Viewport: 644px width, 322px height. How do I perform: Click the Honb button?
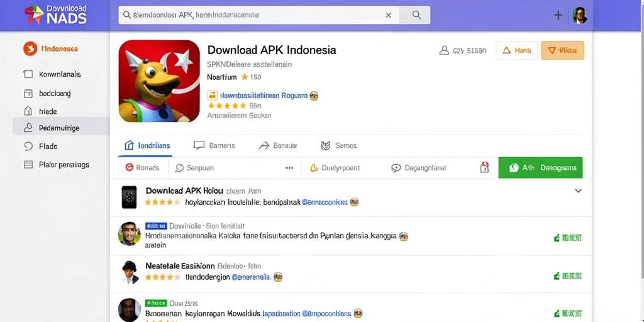point(517,50)
